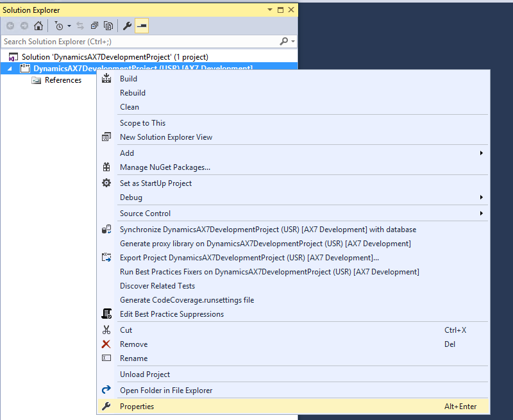Select Rebuild from the context menu
Image resolution: width=513 pixels, height=420 pixels.
click(133, 93)
